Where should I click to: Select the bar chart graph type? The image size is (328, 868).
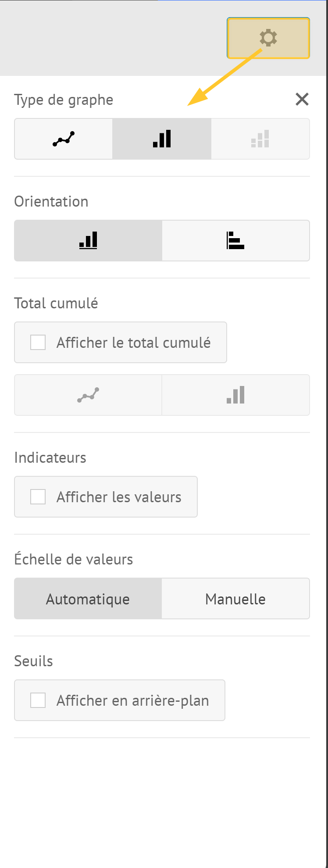point(162,139)
